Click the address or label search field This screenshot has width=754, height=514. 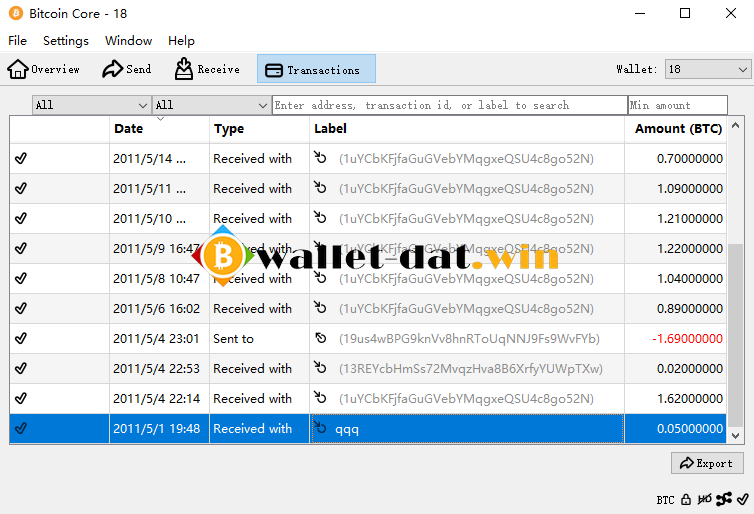[x=450, y=105]
